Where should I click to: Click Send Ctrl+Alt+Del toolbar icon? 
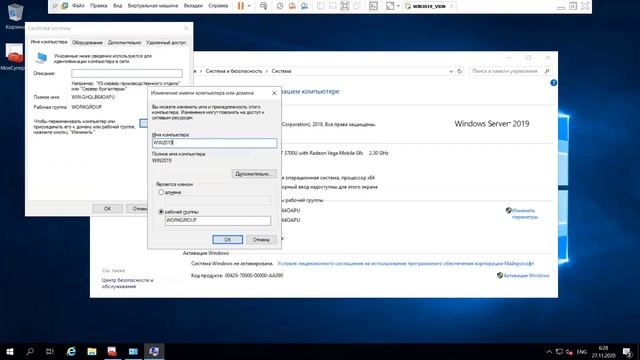pyautogui.click(x=264, y=6)
